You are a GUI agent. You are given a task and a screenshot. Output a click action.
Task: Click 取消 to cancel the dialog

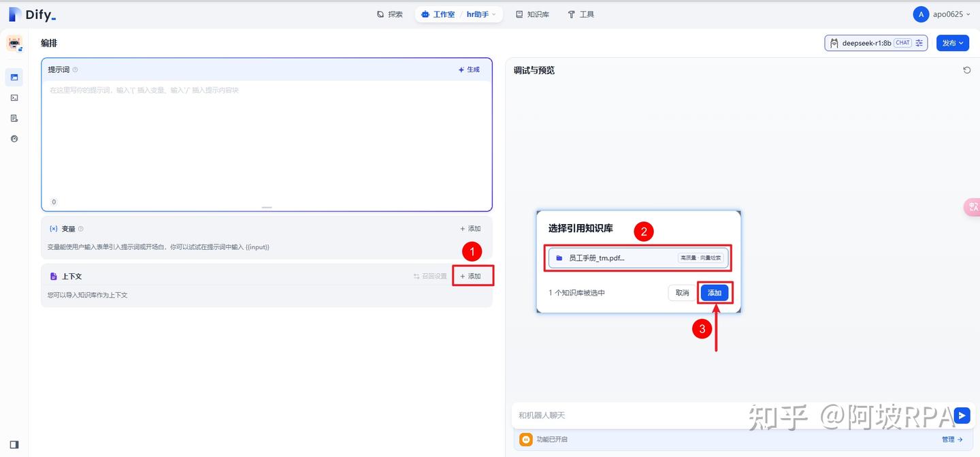682,293
